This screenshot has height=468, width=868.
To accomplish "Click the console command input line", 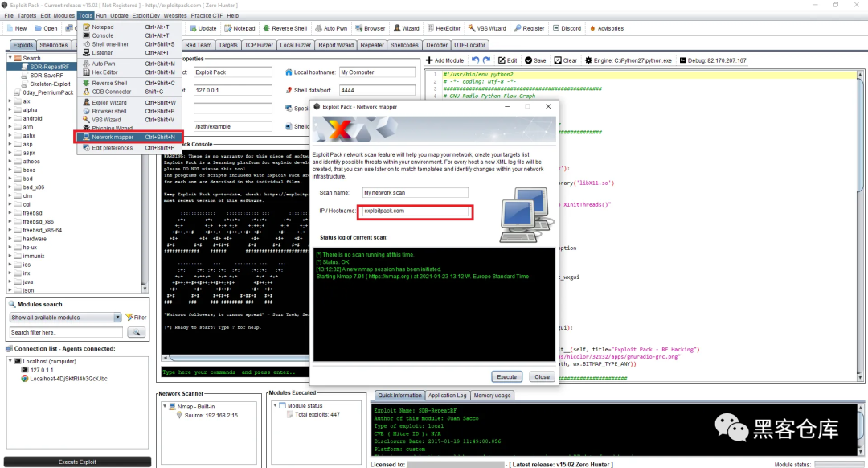I will click(235, 372).
